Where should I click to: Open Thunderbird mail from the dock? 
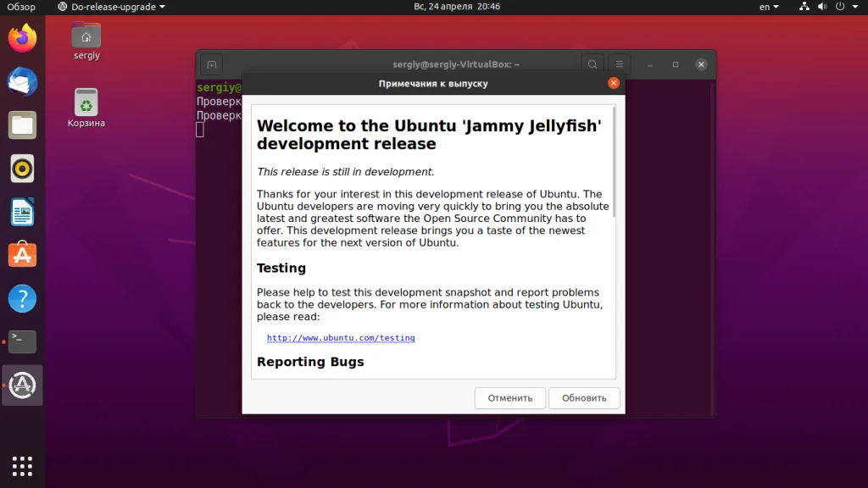coord(21,81)
